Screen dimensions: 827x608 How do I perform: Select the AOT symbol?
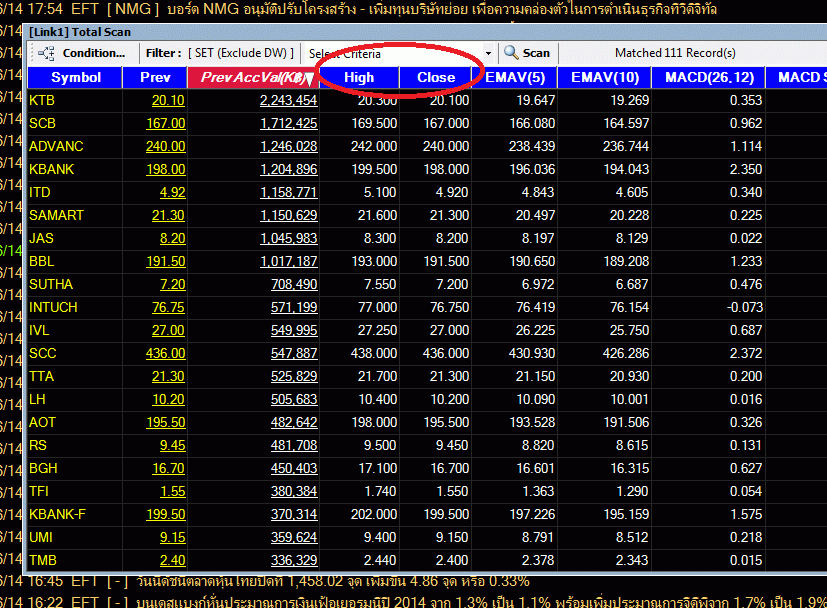pos(42,422)
